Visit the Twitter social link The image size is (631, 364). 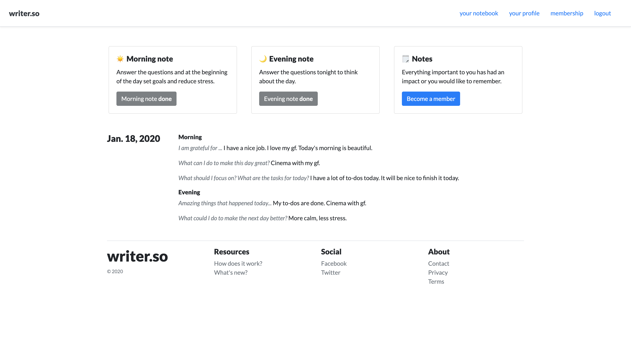tap(331, 272)
